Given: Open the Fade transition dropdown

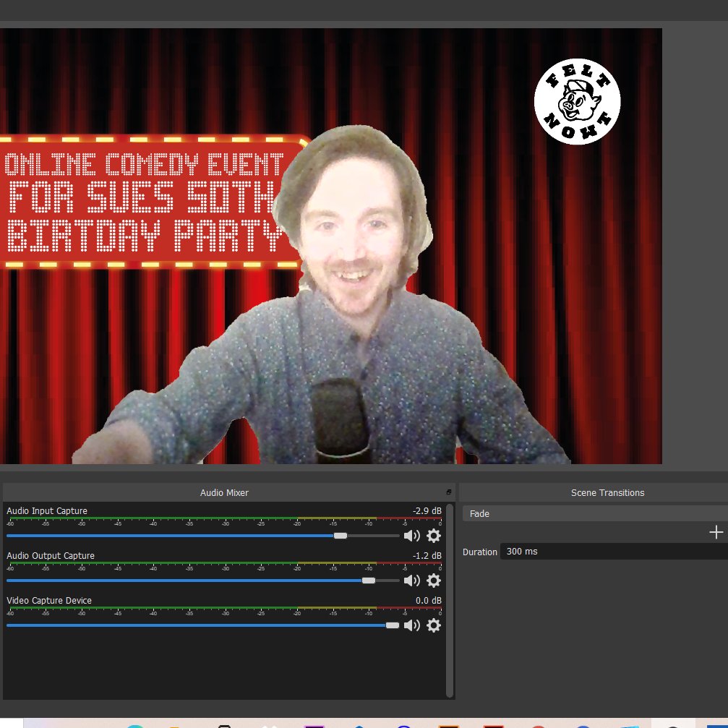Looking at the screenshot, I should tap(593, 513).
